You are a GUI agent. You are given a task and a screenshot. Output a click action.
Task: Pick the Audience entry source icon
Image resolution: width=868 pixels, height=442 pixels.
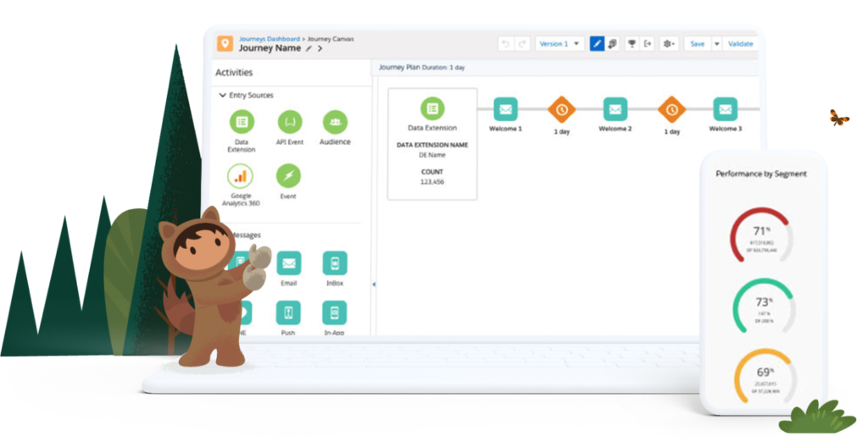point(335,122)
